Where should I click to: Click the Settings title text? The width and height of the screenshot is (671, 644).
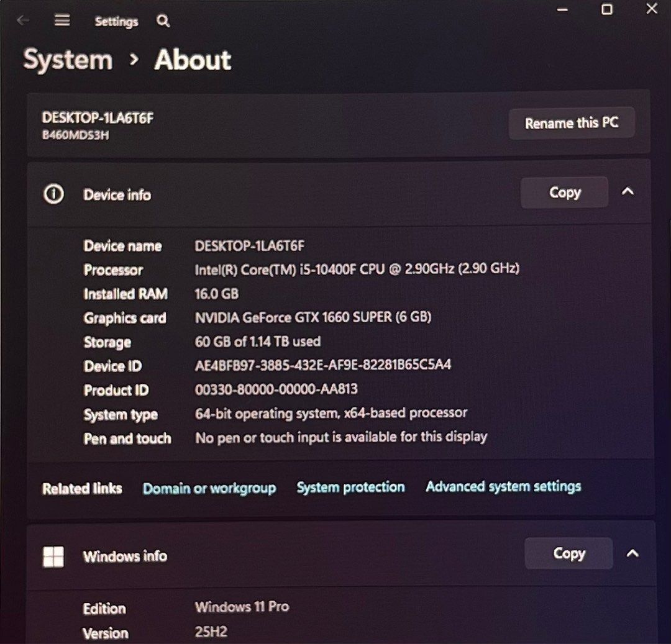coord(116,21)
